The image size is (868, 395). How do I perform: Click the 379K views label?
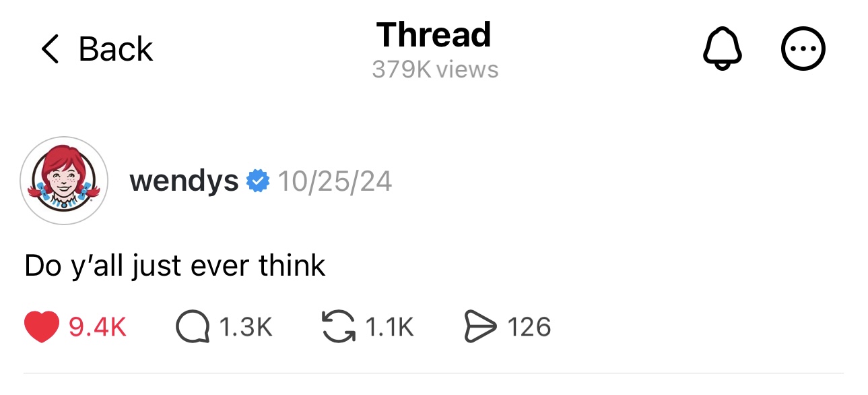point(435,69)
